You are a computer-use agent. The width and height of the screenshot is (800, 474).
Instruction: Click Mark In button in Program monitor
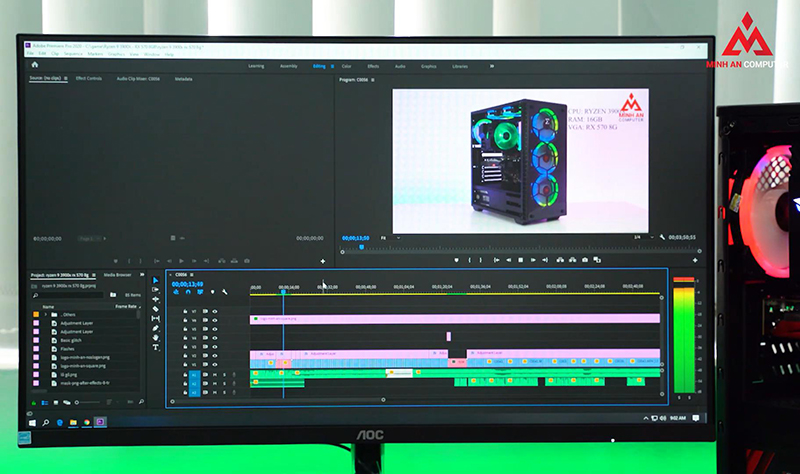point(469,260)
